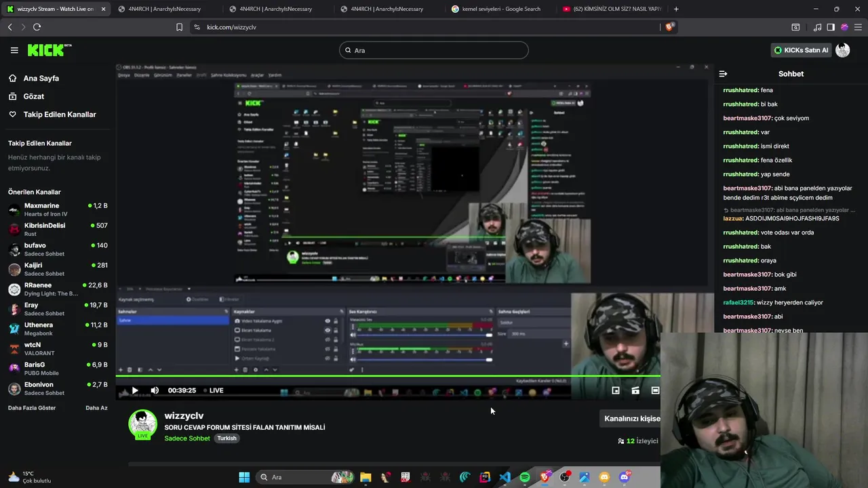
Task: Expand list with Daha Fazla Göster
Action: [32, 408]
